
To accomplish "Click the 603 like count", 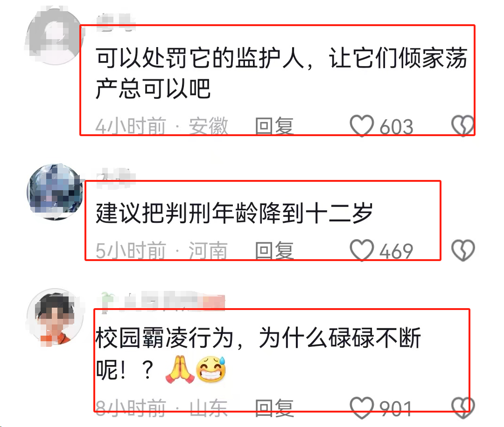I will point(396,127).
